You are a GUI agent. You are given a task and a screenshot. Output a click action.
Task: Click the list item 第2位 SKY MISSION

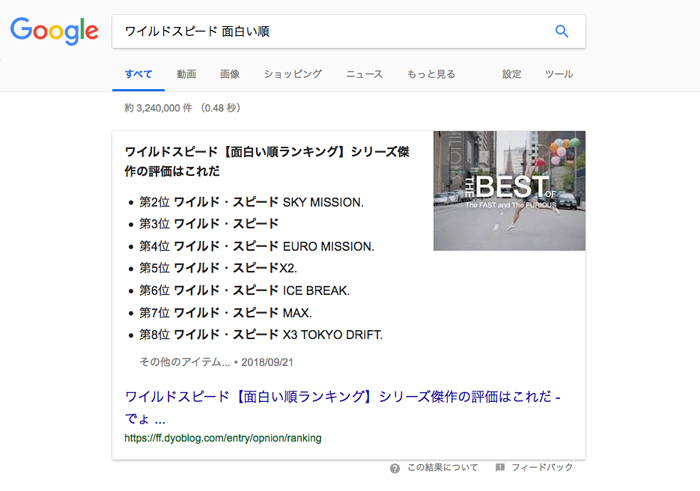click(x=251, y=202)
